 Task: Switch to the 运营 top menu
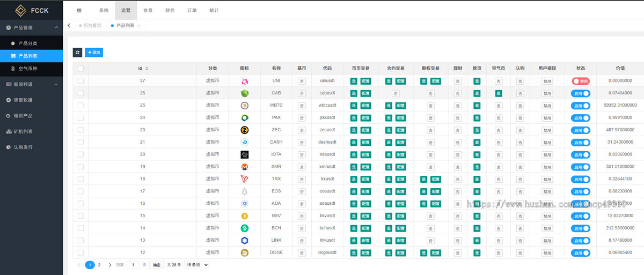click(126, 10)
